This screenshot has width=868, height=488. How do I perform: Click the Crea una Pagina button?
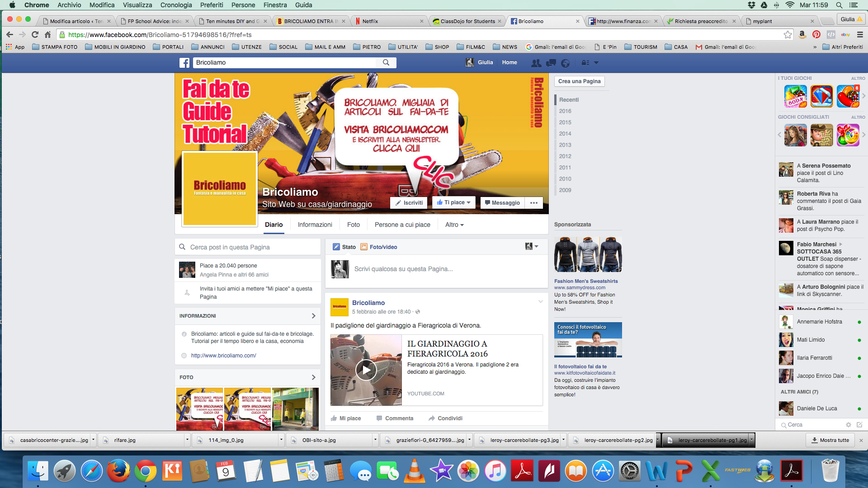579,81
